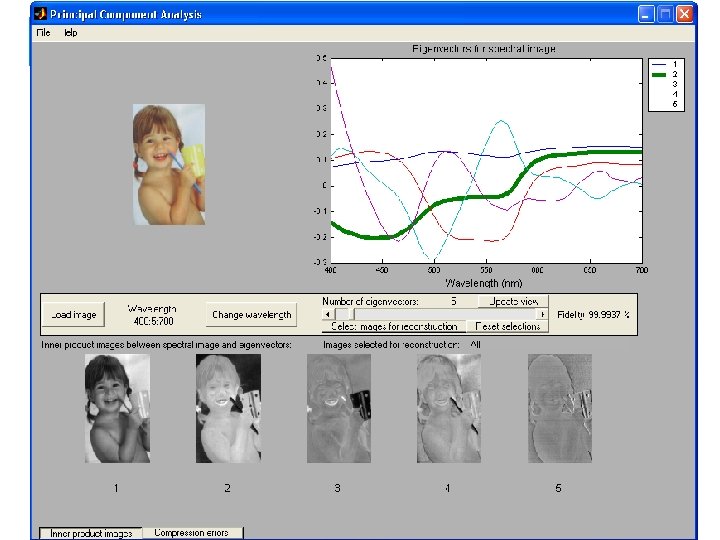Switch to the Compression errors tab

tap(192, 533)
